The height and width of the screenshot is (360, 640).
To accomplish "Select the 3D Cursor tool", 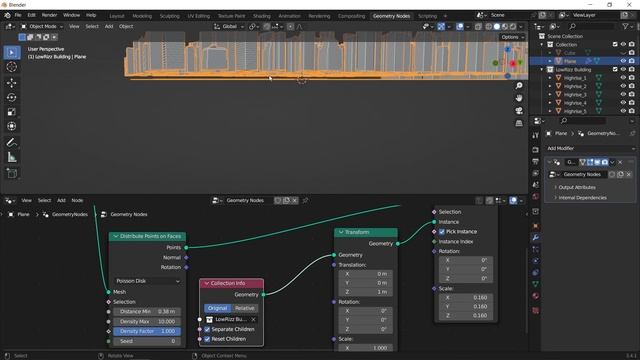I will [11, 67].
